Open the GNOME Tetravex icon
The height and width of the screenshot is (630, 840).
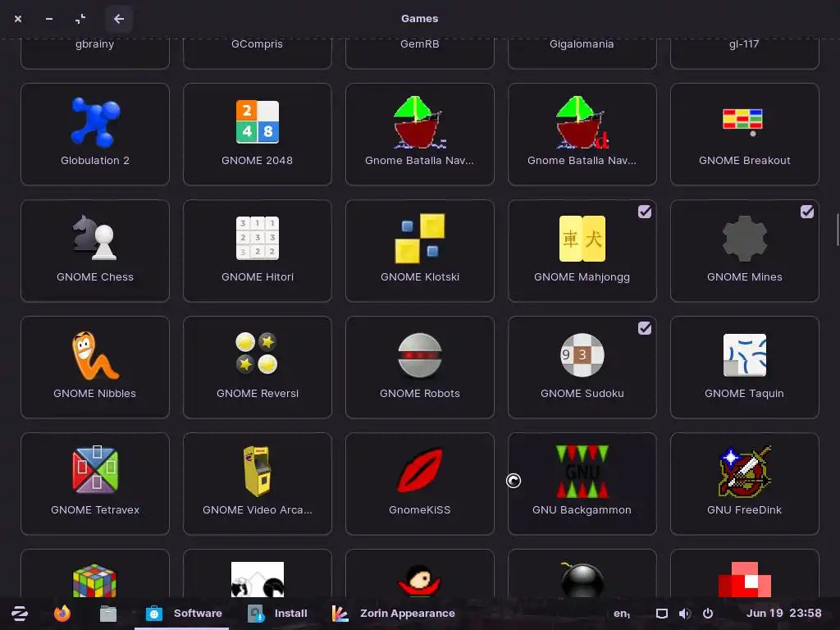[95, 470]
